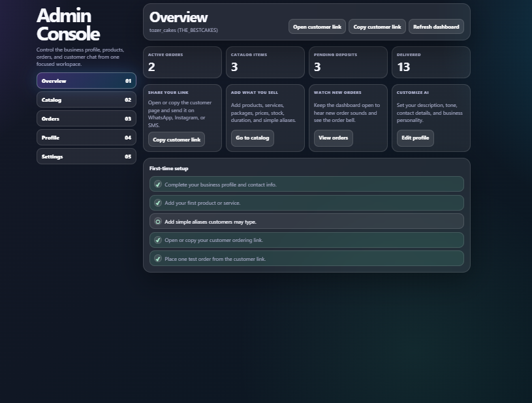Click Edit profile button

[x=415, y=138]
